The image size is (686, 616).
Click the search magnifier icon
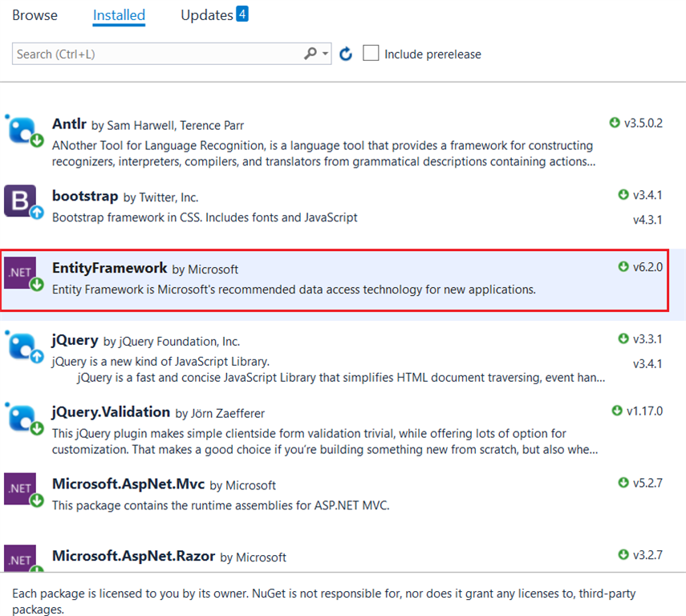pos(311,54)
